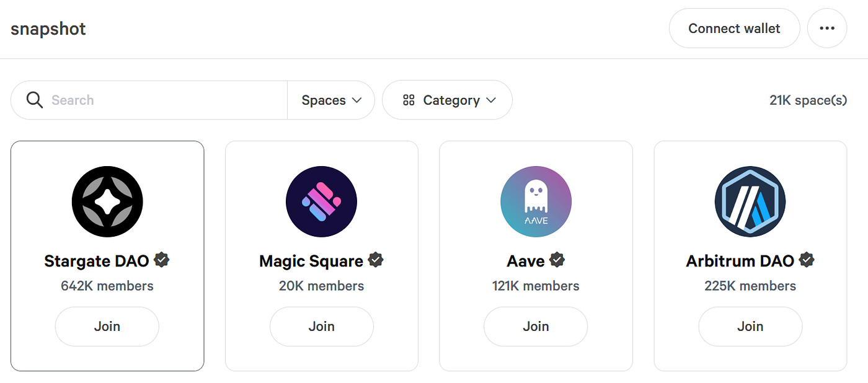Click the verified badge beside Magic Square
The image size is (868, 383).
pyautogui.click(x=376, y=260)
